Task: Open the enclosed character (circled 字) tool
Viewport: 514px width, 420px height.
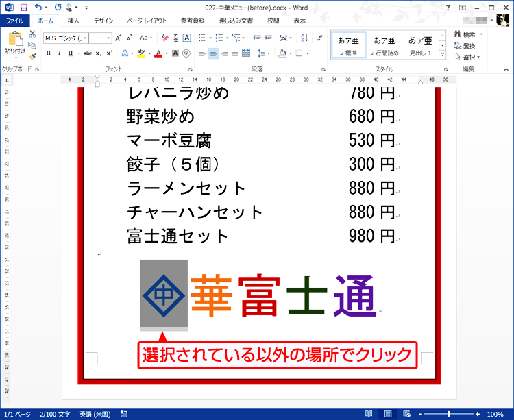Action: 186,53
